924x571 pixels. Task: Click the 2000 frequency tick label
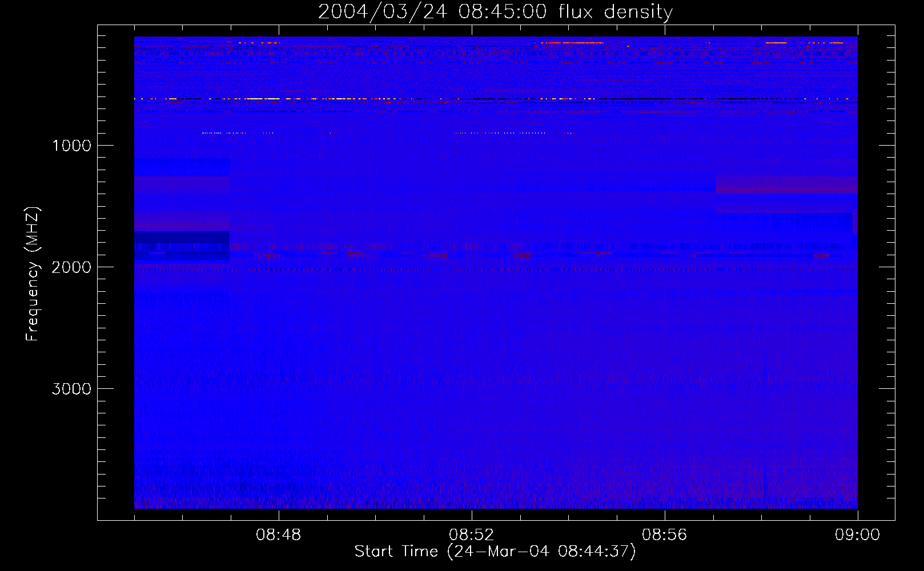(x=71, y=267)
